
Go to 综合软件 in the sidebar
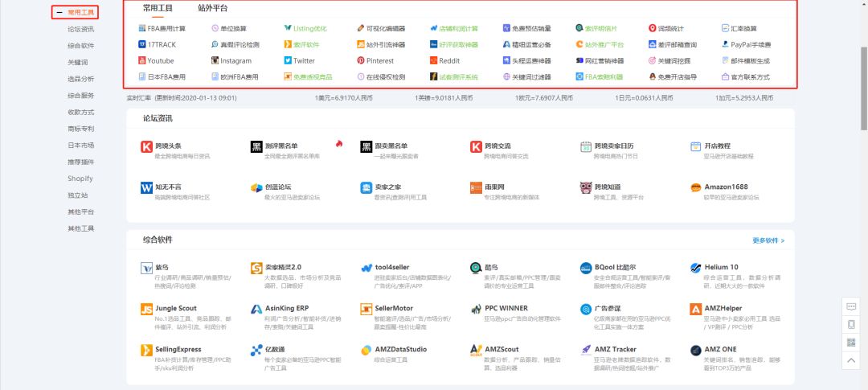click(81, 46)
